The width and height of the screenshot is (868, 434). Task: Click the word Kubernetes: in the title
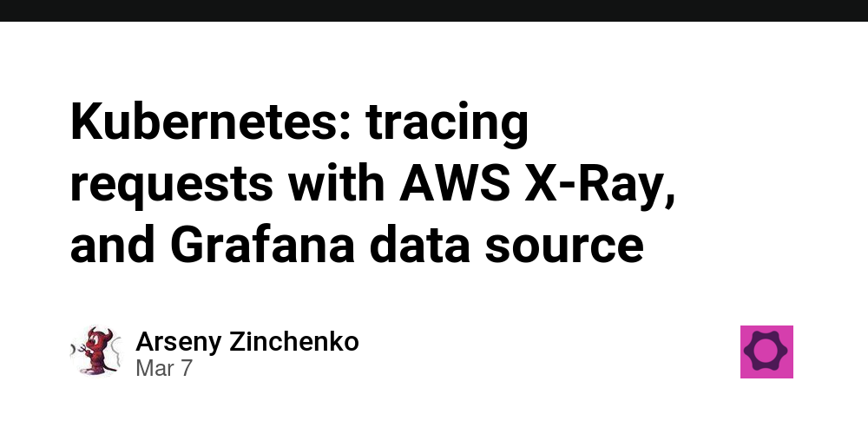[211, 123]
